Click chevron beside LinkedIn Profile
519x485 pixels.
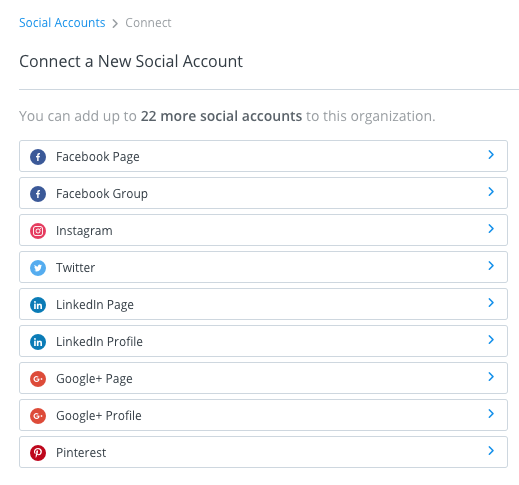491,340
